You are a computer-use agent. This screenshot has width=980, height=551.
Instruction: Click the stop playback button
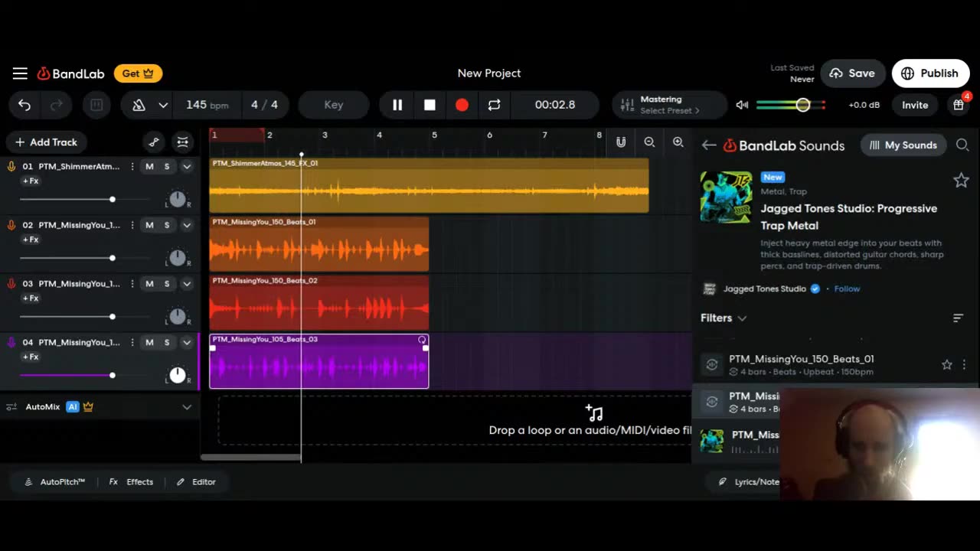[x=430, y=105]
